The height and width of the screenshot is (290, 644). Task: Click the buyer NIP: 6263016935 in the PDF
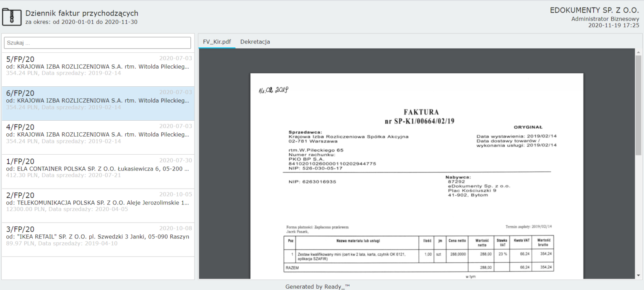click(312, 182)
